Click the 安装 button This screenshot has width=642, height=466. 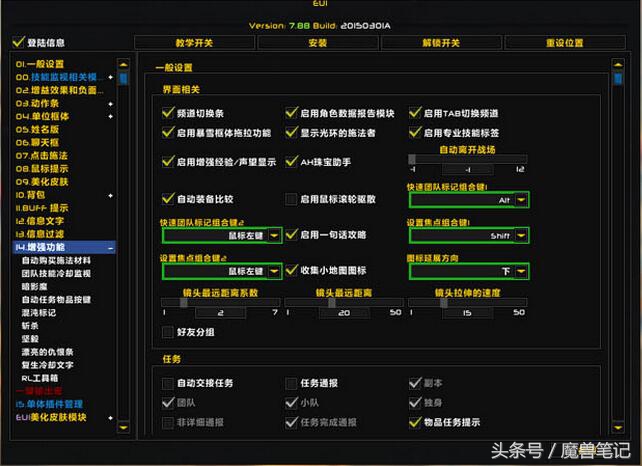318,43
